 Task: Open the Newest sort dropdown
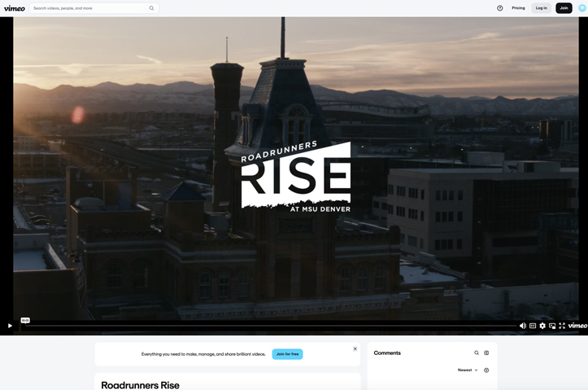pos(468,370)
